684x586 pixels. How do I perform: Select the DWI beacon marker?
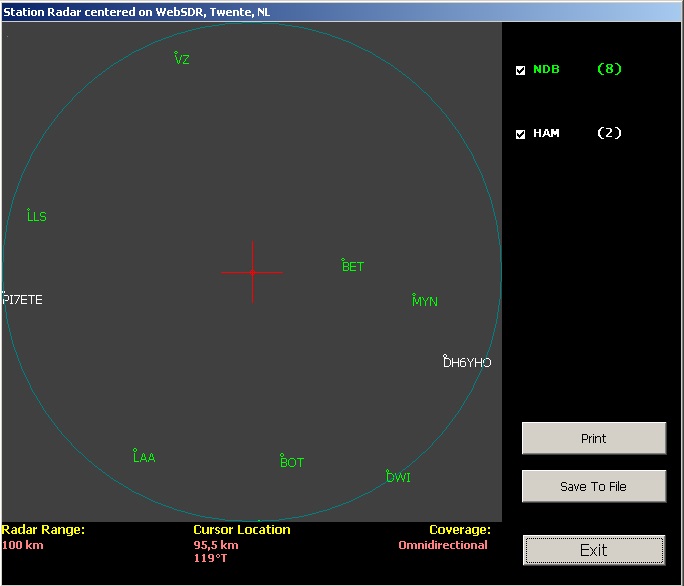(x=398, y=476)
